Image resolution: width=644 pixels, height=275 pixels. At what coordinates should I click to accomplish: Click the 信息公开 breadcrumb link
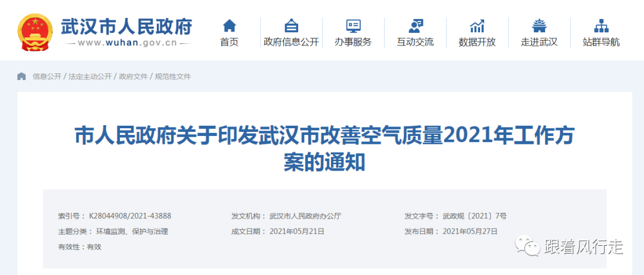tap(47, 77)
